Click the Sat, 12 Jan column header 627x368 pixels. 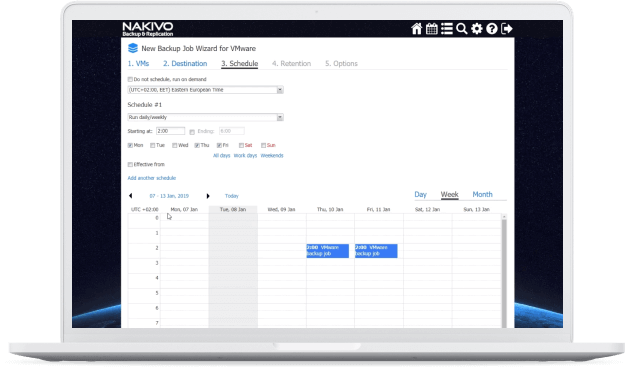coord(427,210)
